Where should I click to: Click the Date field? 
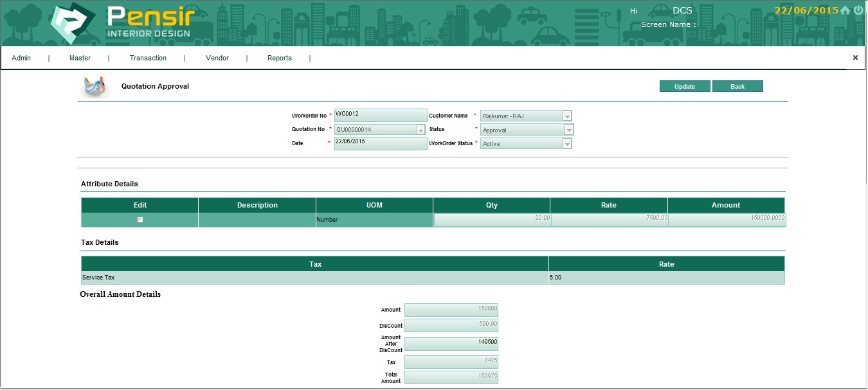381,143
